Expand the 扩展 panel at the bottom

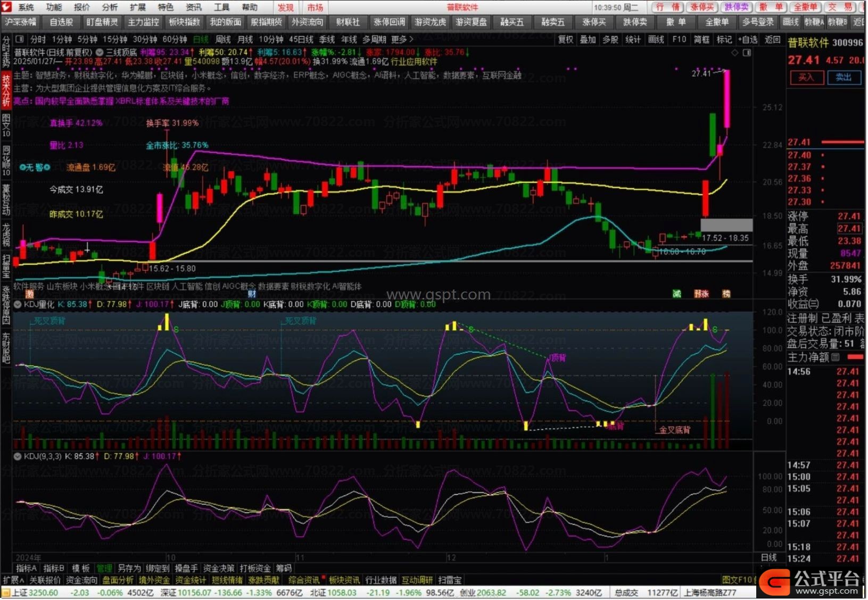coord(13,580)
